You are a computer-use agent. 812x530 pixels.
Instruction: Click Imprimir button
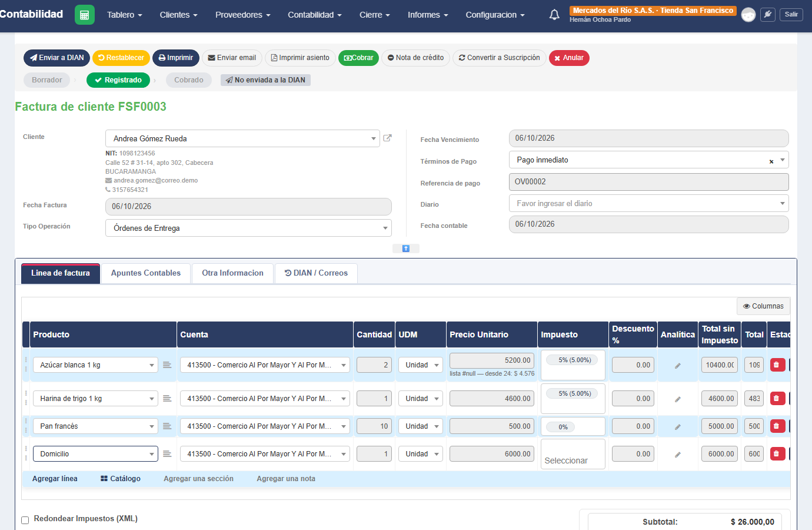click(176, 58)
